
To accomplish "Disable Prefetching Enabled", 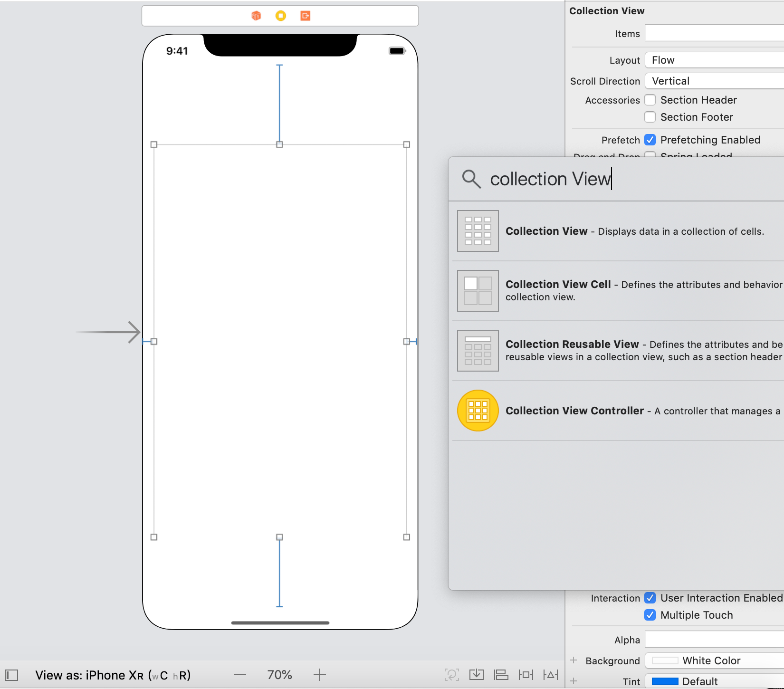I will 650,140.
